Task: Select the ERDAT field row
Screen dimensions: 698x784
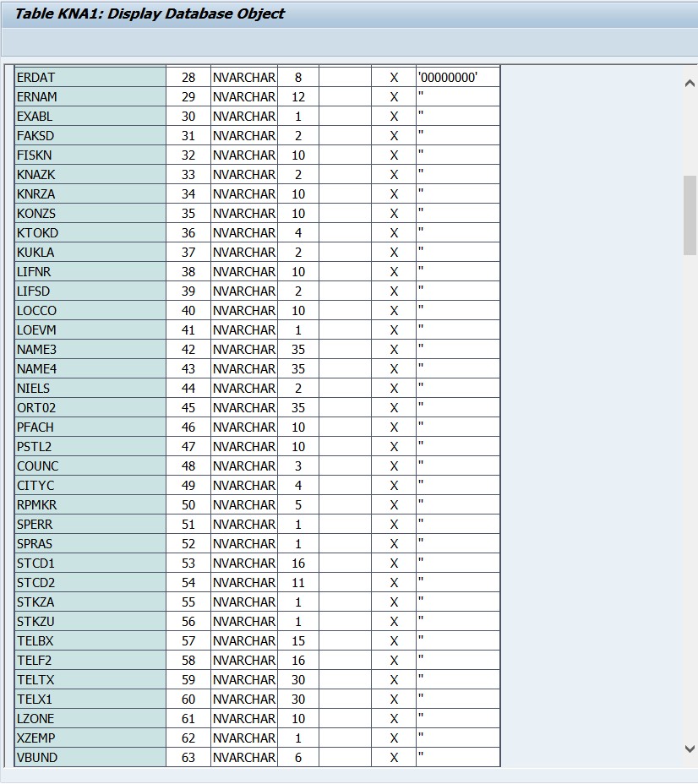Action: pos(258,77)
